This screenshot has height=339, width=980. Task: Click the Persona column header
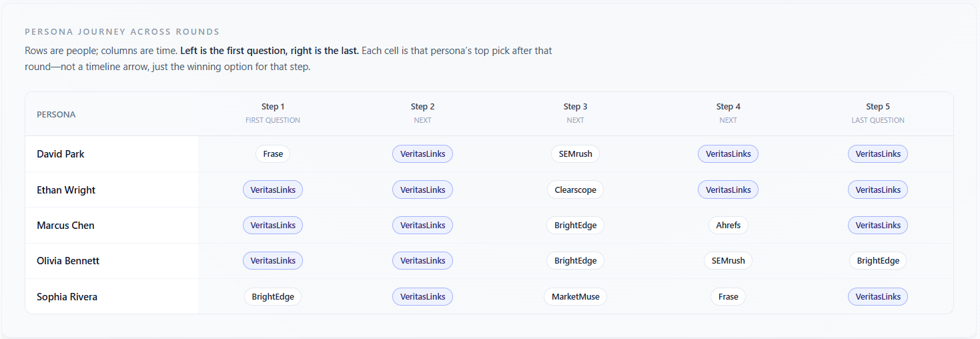[x=56, y=115]
